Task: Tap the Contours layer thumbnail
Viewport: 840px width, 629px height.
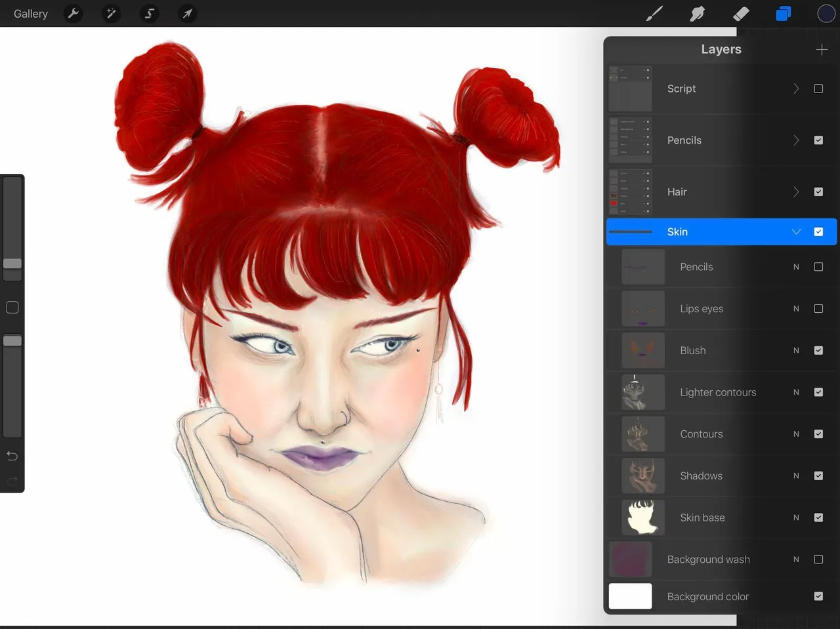Action: [x=643, y=434]
